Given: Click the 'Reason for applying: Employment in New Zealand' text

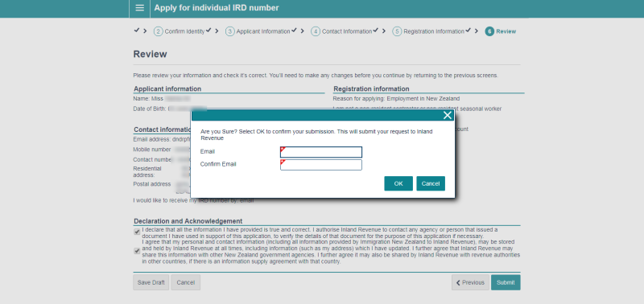Looking at the screenshot, I should 396,99.
